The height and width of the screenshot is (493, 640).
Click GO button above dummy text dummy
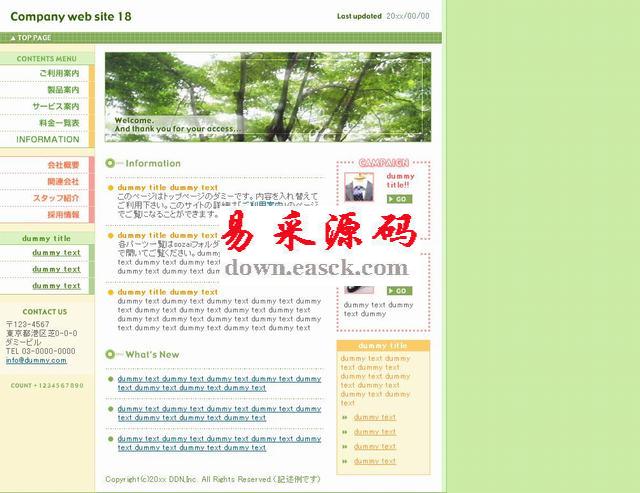(399, 291)
